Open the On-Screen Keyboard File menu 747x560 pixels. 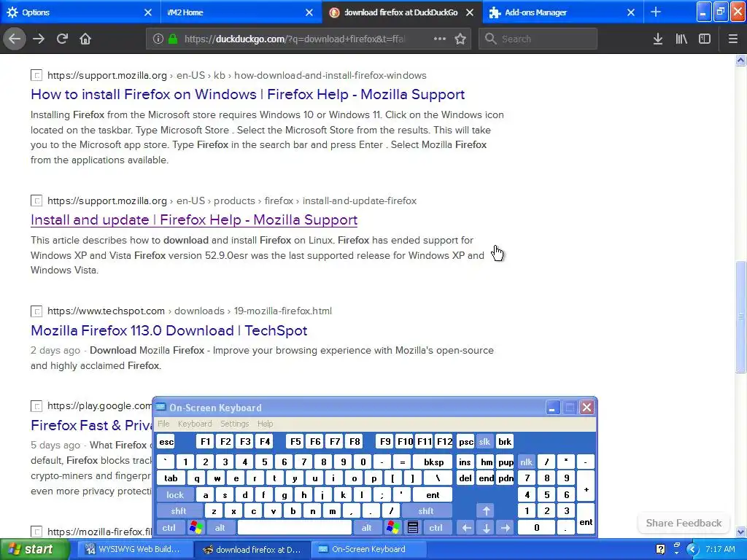click(163, 424)
